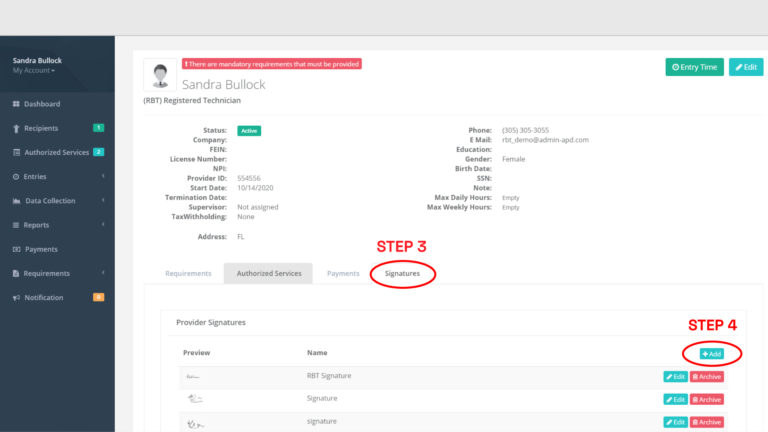Screen dimensions: 768x432
Task: Click the Gender value Female
Action: coord(513,159)
